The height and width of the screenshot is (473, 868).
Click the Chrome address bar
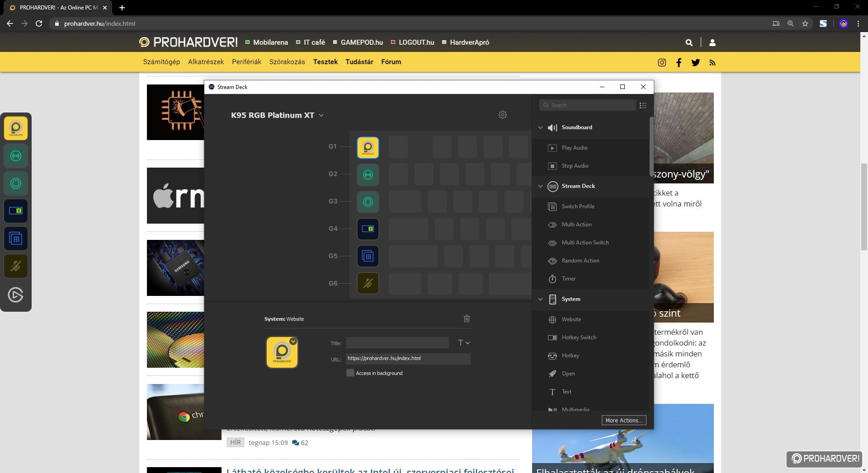tap(407, 23)
